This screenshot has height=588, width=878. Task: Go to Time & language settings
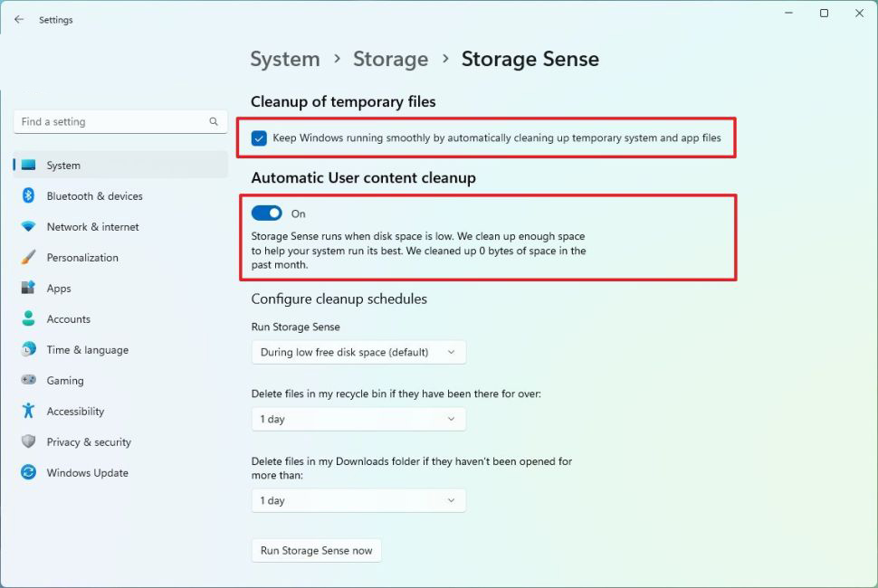click(x=87, y=350)
